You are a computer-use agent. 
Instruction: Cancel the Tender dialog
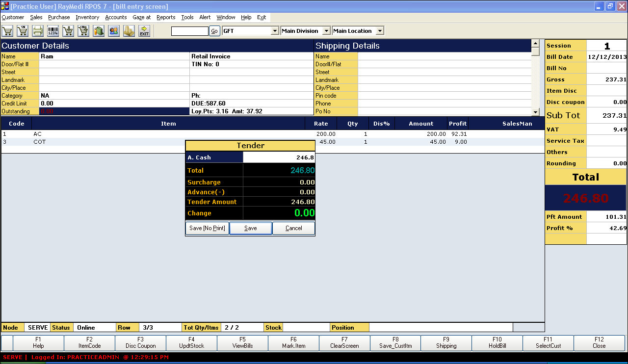pos(293,228)
